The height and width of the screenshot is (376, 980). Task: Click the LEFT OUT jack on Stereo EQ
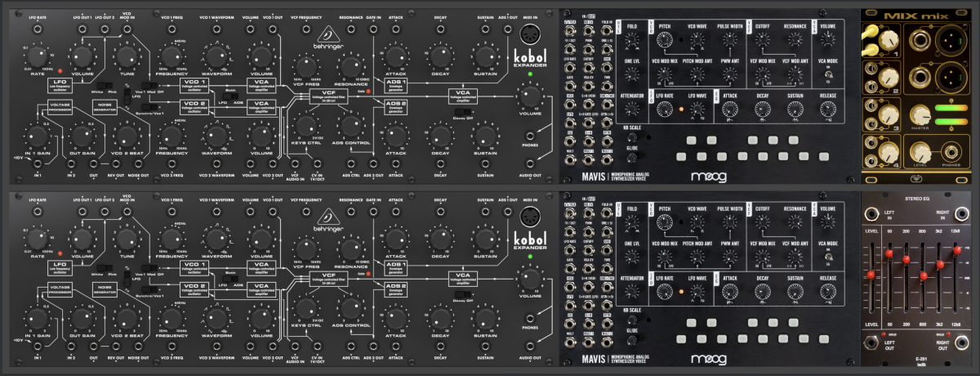[x=871, y=342]
